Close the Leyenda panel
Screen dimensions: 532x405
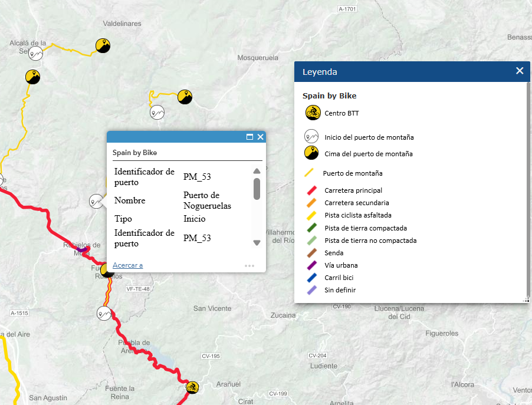coord(520,71)
